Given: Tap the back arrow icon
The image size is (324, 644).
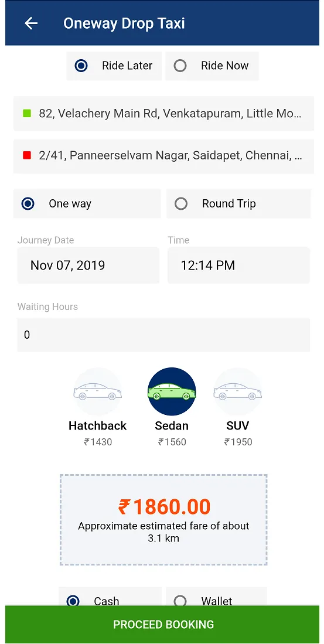Looking at the screenshot, I should pos(31,23).
